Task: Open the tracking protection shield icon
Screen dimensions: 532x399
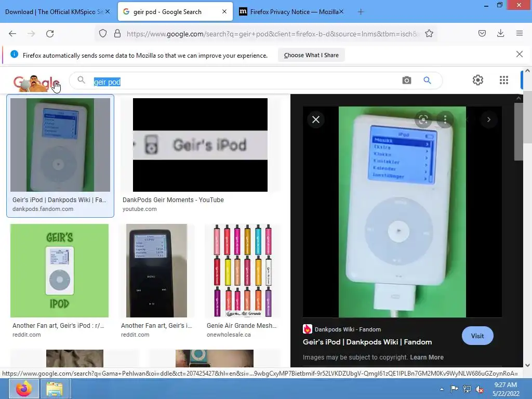Action: coord(103,33)
